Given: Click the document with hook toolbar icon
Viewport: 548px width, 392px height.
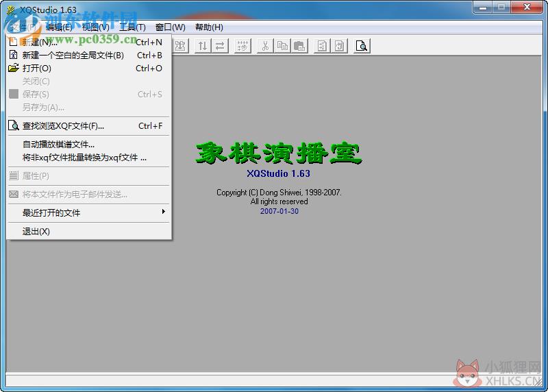Looking at the screenshot, I should tap(339, 46).
